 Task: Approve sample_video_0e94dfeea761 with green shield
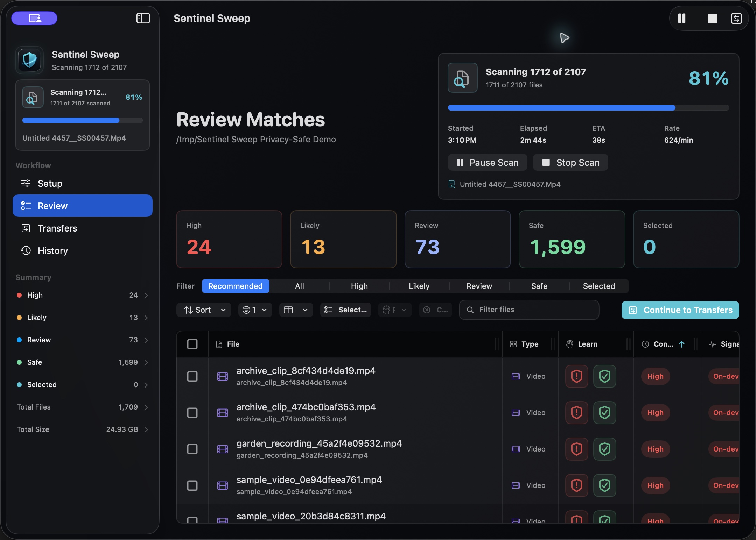pos(605,485)
